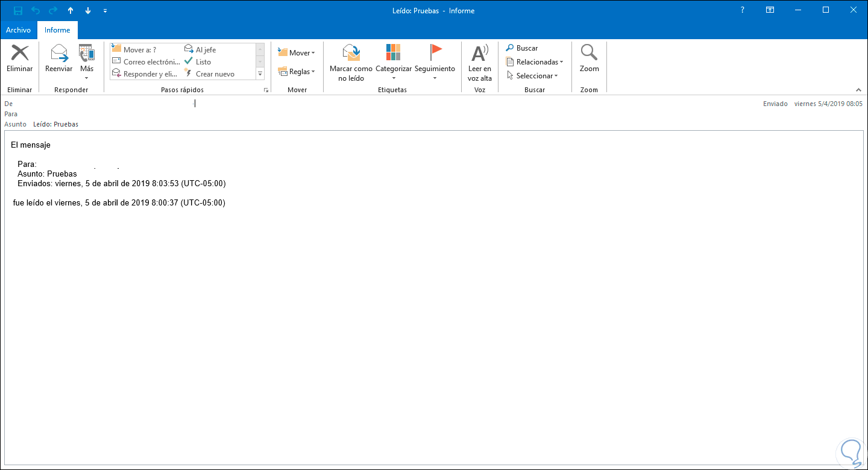Collapse the ribbon with the chevron arrow

click(858, 90)
